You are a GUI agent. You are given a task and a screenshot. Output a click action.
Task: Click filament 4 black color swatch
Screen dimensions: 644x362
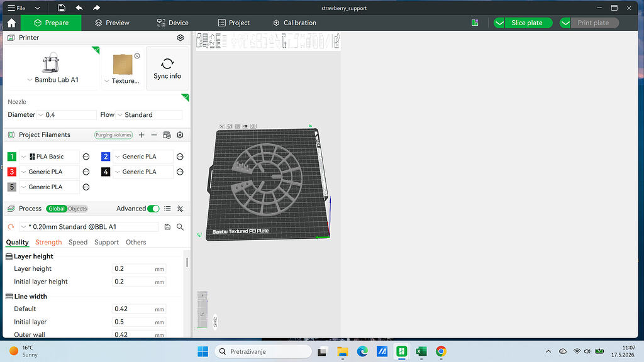tap(106, 172)
